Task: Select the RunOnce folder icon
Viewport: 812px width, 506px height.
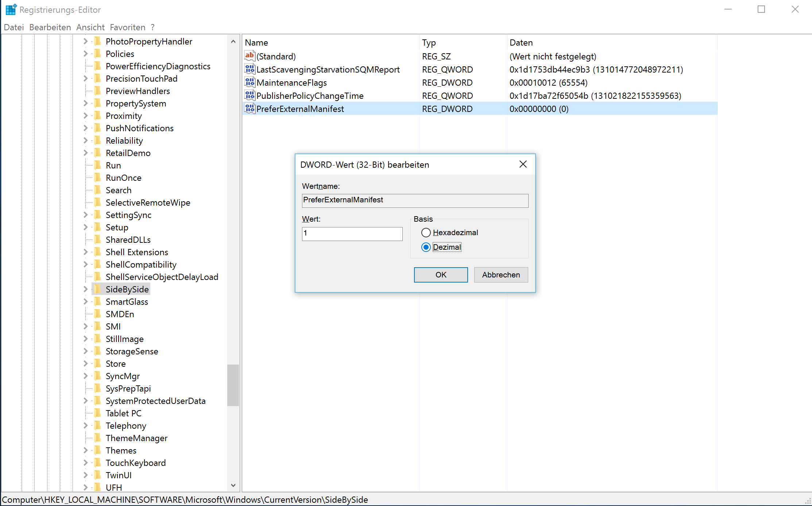Action: (x=97, y=178)
